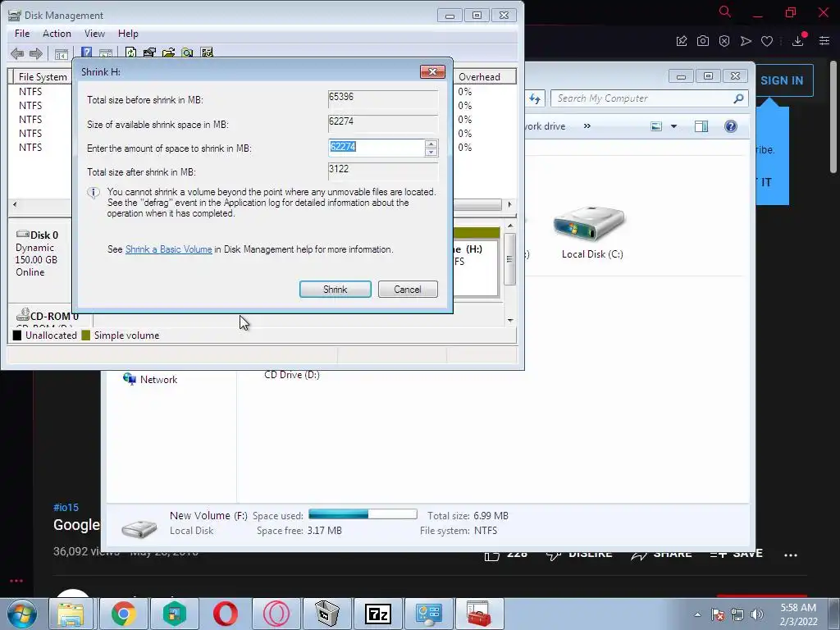Expand toolbar overflow chevron next to network drive

tap(587, 126)
